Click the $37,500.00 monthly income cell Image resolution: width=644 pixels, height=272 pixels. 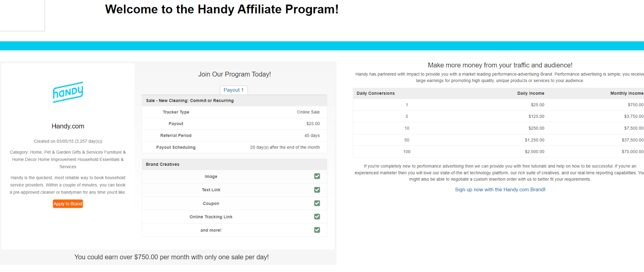pos(633,140)
